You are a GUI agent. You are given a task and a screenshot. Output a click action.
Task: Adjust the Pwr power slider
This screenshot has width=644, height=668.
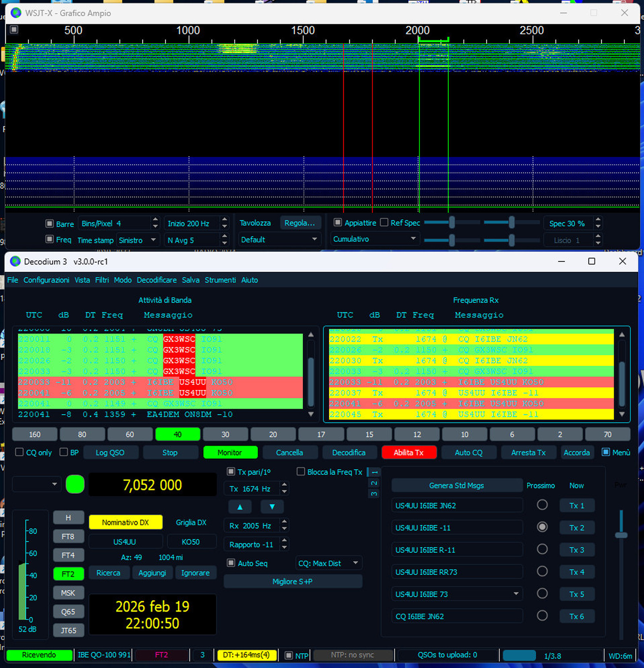[621, 535]
